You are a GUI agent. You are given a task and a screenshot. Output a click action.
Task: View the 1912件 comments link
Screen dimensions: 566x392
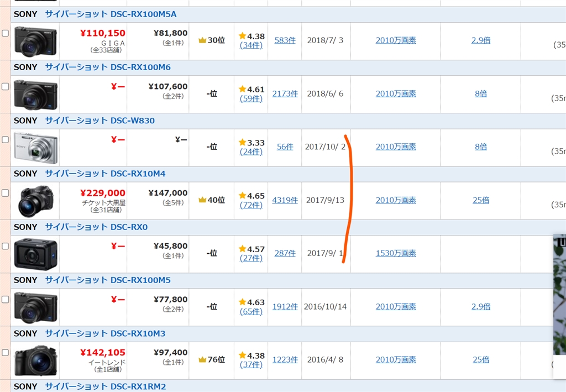point(285,306)
